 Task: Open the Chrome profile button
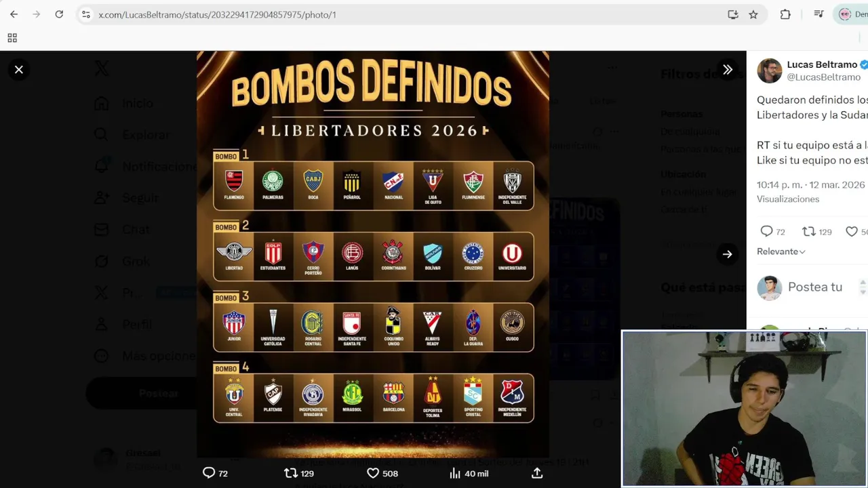pyautogui.click(x=852, y=14)
